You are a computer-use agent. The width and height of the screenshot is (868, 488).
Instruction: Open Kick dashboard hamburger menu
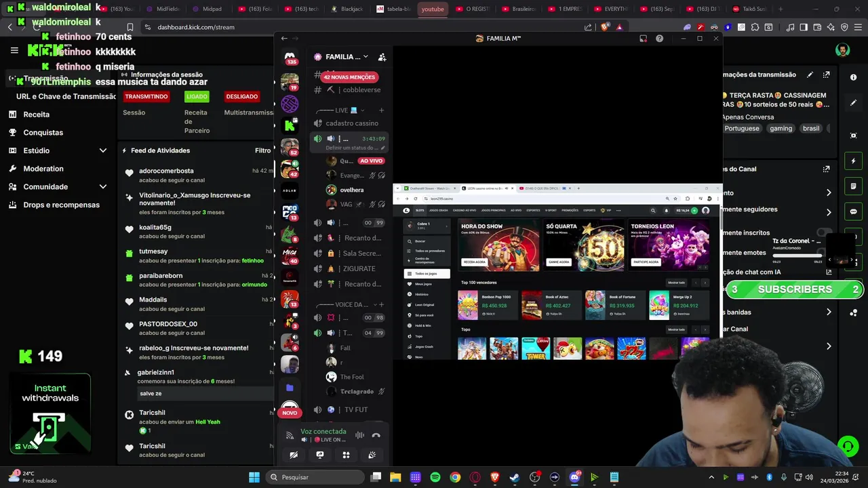point(14,50)
